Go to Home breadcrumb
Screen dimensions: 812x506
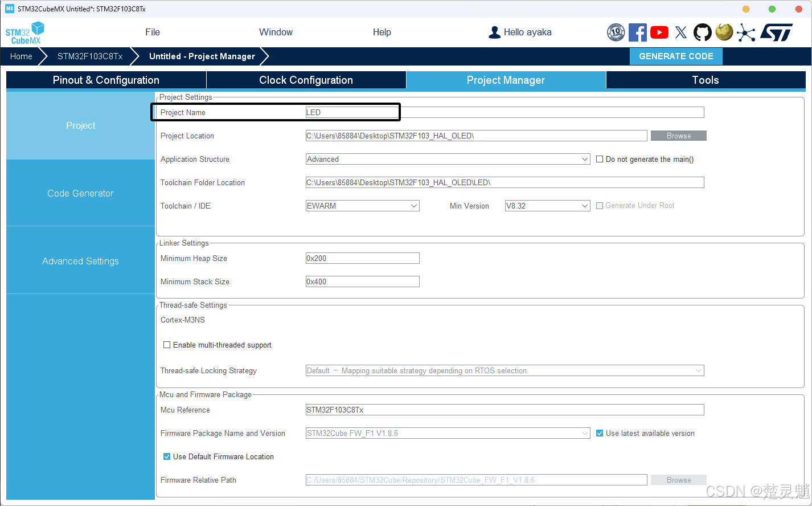(x=21, y=56)
